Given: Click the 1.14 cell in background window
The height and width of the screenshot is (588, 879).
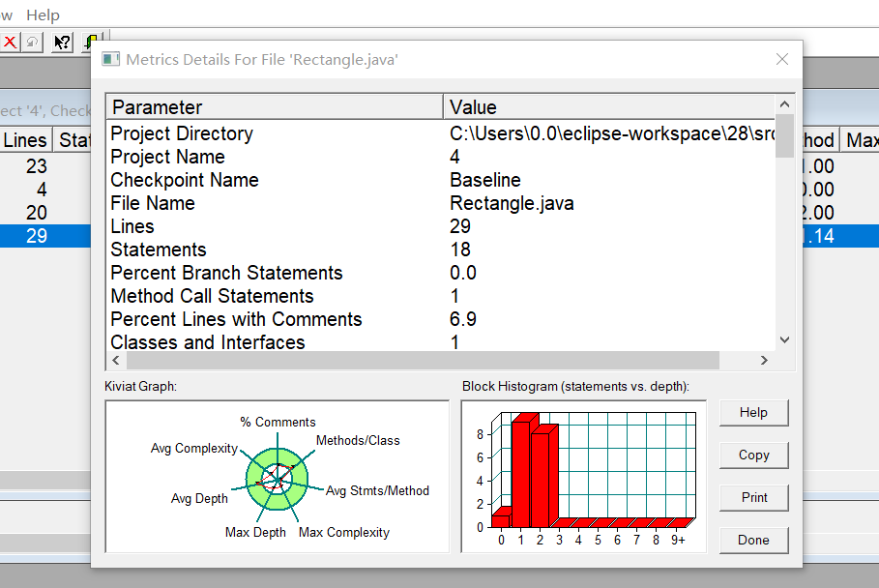Looking at the screenshot, I should coord(819,236).
